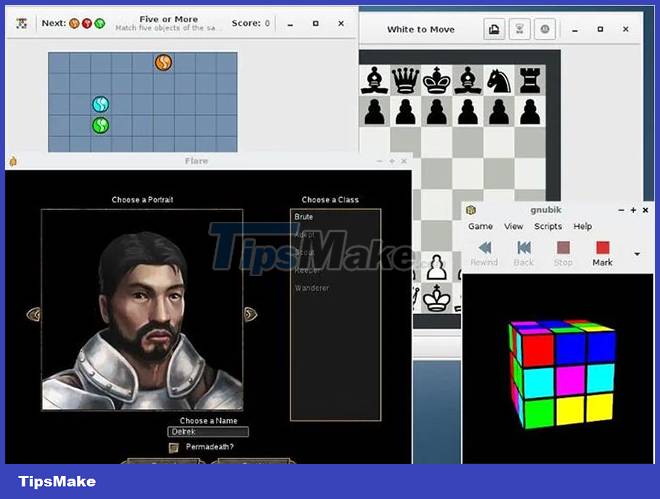Toggle the Permadeath checkbox

173,447
